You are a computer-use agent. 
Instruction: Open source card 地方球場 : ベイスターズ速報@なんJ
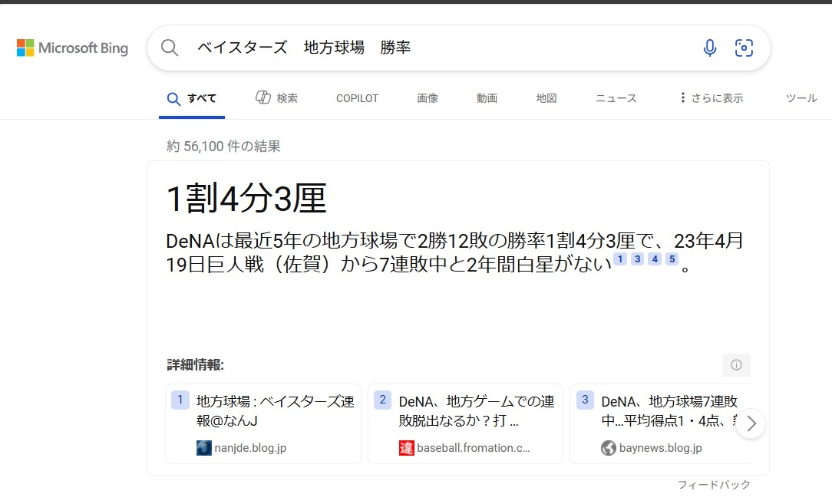263,424
